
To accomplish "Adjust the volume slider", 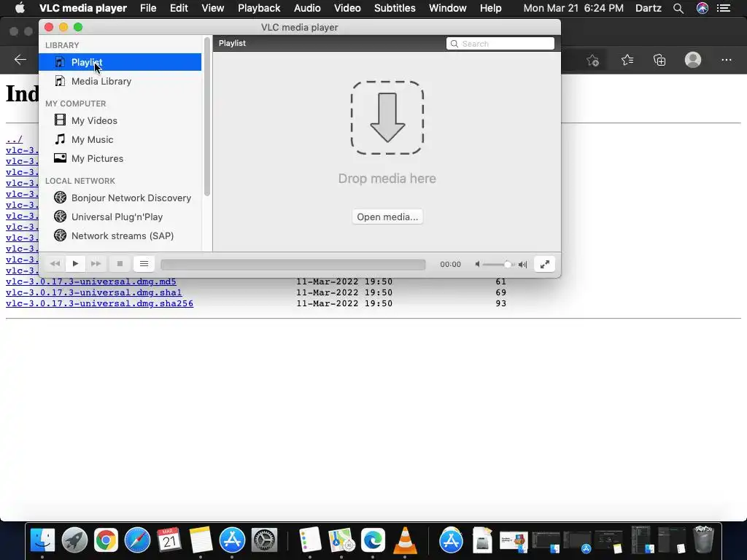I will pos(499,264).
